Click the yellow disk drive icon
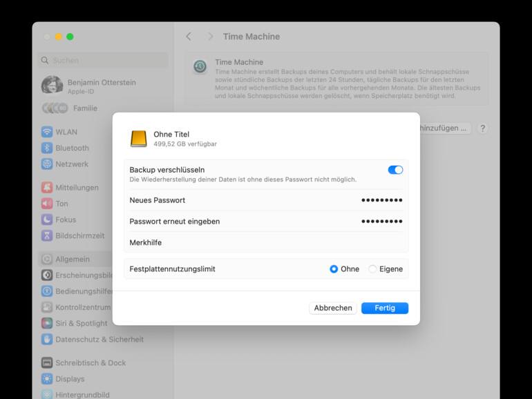This screenshot has width=532, height=399. coord(139,139)
